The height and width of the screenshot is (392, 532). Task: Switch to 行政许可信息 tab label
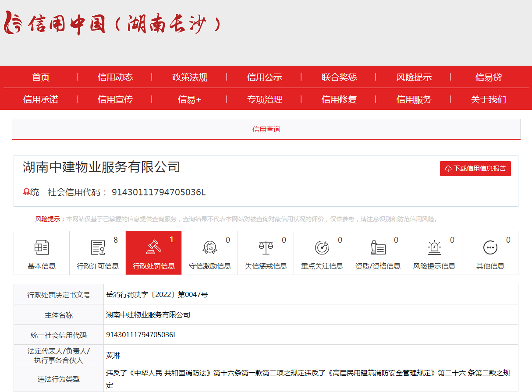pyautogui.click(x=98, y=266)
